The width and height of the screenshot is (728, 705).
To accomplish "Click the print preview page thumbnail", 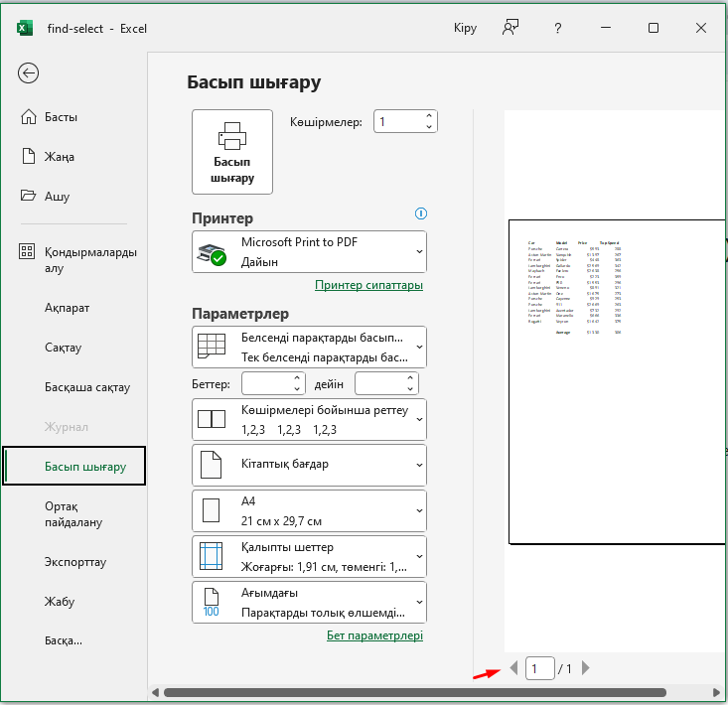I will click(618, 381).
